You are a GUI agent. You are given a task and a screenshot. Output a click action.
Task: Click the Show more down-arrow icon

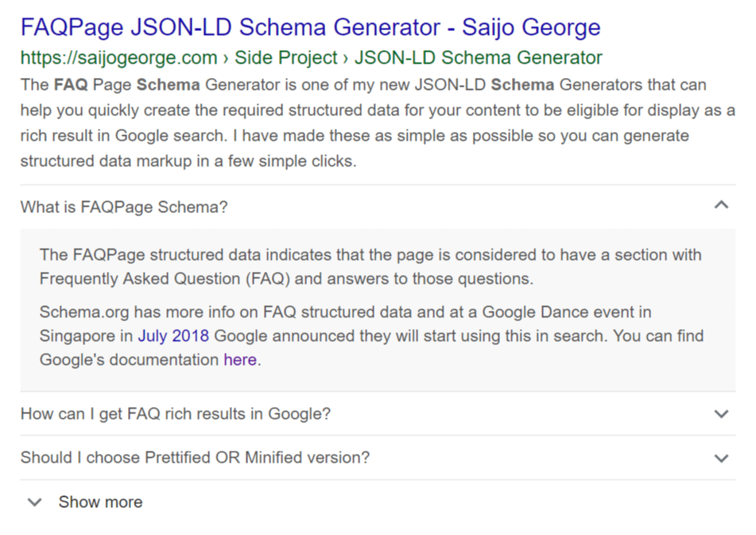(x=35, y=502)
